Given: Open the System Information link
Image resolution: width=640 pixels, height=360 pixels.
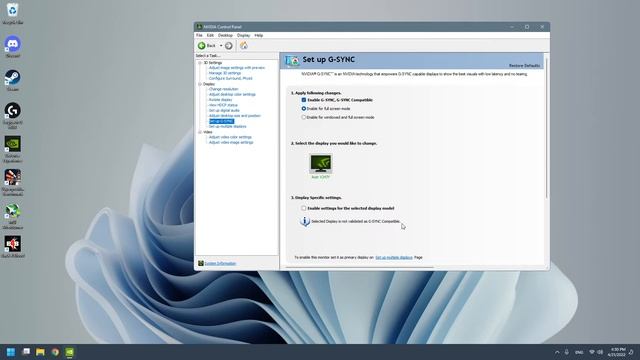Looking at the screenshot, I should tap(220, 264).
